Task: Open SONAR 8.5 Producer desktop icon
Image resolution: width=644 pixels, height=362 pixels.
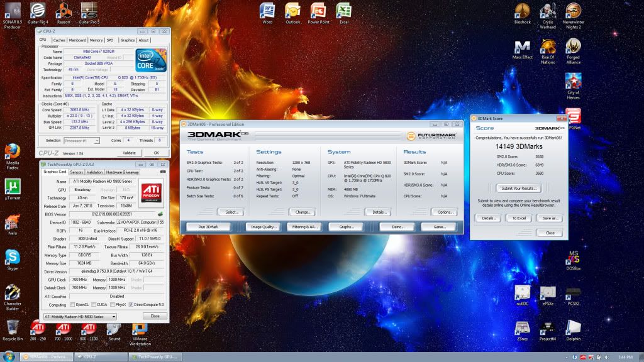Action: (x=13, y=16)
